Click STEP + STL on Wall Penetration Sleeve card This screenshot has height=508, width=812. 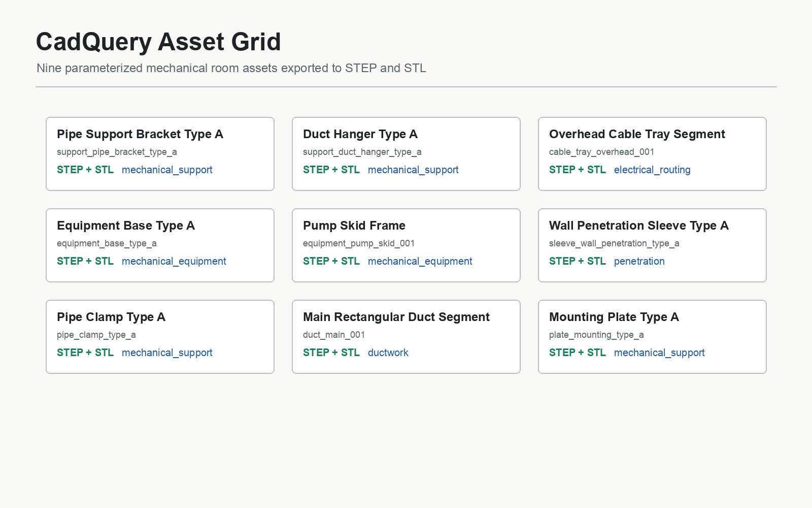(578, 261)
